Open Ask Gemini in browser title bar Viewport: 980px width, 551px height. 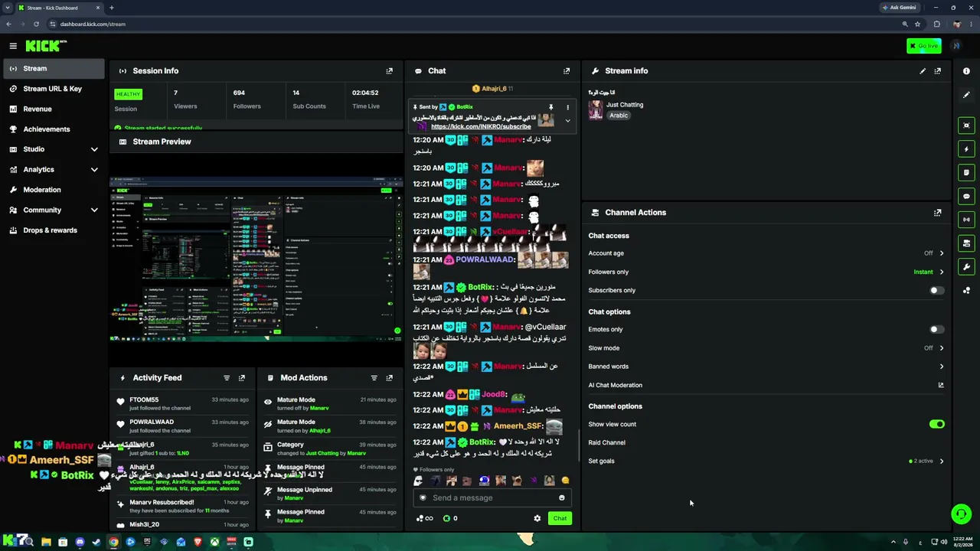(x=900, y=8)
